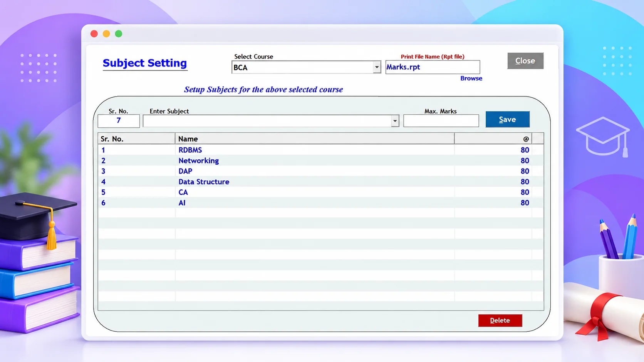Click serial number 5 in the table

point(103,192)
